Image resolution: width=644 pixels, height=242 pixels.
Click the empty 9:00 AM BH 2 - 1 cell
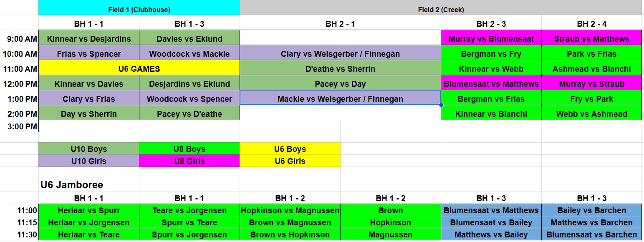[x=340, y=39]
